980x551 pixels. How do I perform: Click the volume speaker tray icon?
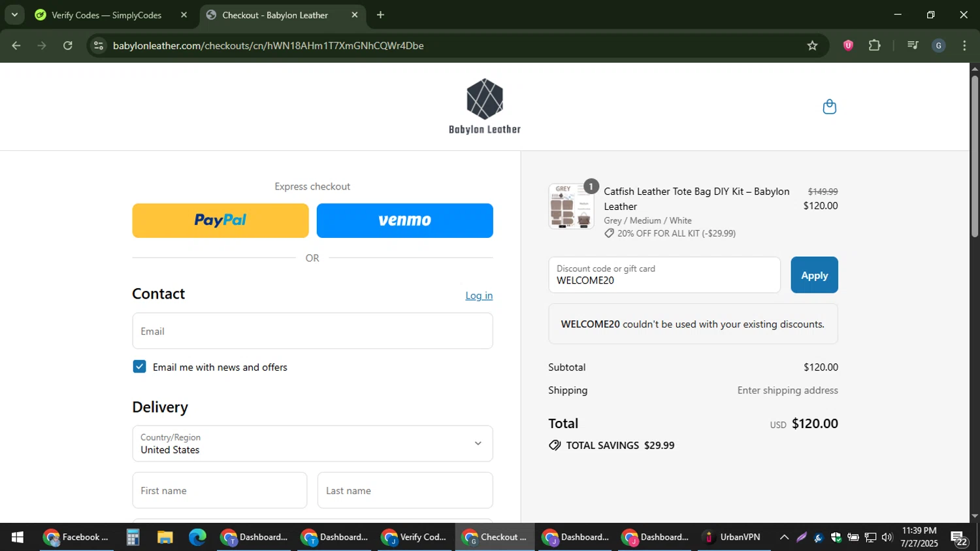tap(887, 537)
